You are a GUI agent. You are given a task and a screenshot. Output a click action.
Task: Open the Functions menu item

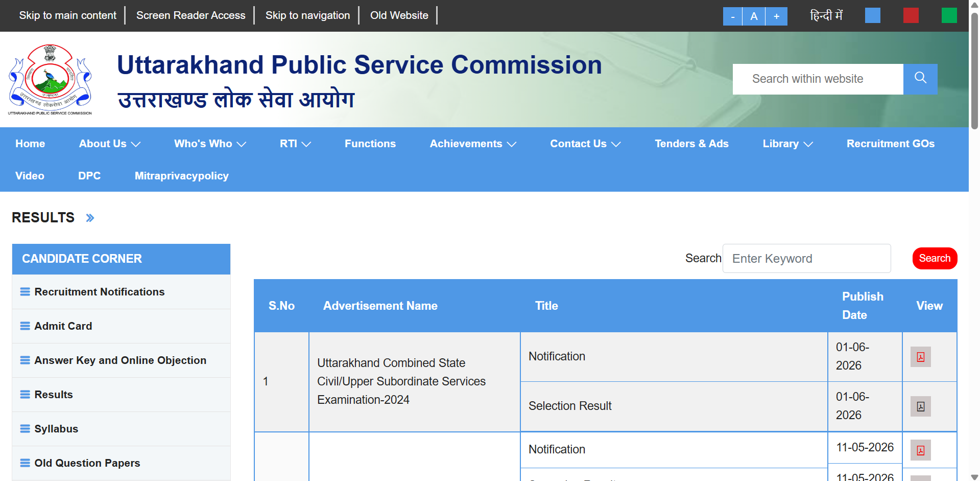click(x=370, y=144)
